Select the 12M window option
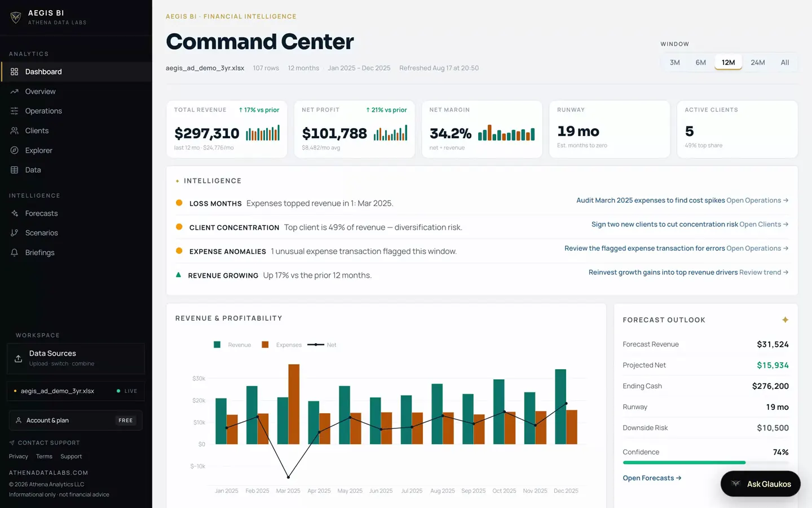812x508 pixels. tap(728, 63)
